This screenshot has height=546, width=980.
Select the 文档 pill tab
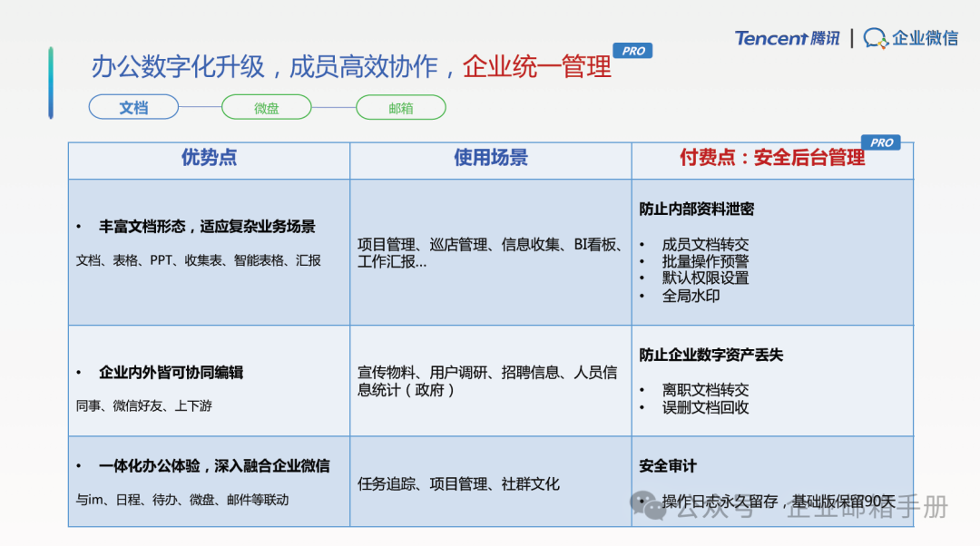[x=133, y=107]
